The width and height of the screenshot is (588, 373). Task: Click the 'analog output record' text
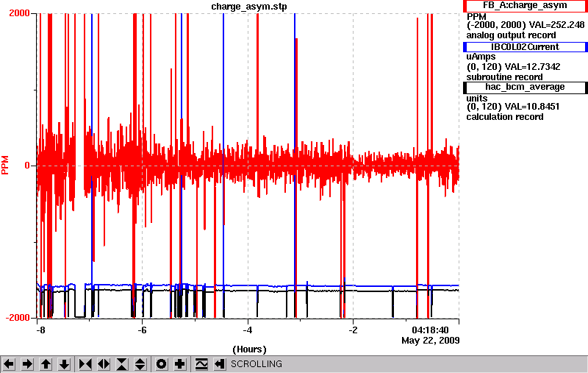pyautogui.click(x=511, y=35)
